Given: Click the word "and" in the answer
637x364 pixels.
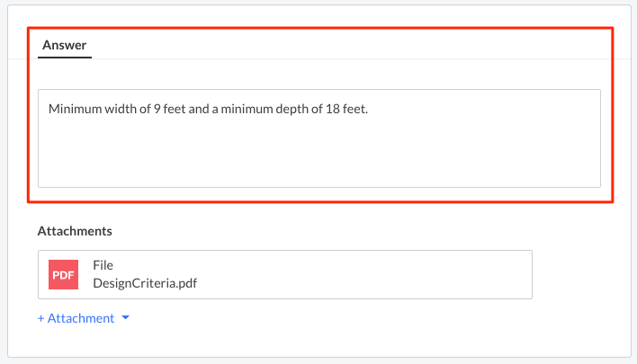Looking at the screenshot, I should (202, 110).
